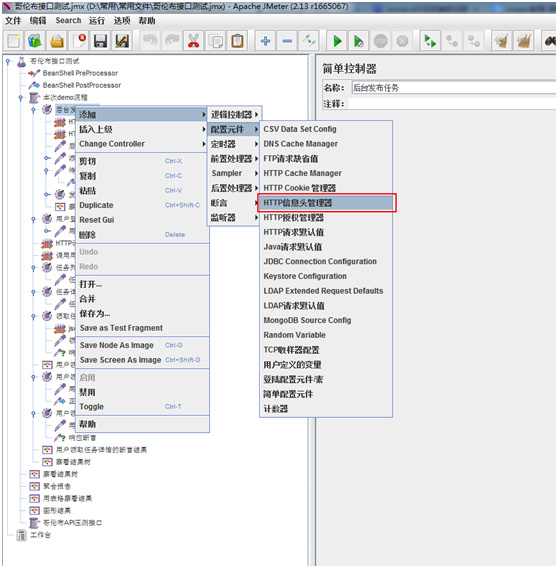The height and width of the screenshot is (568, 558).
Task: Click the Collapse all minus icon
Action: [x=287, y=41]
